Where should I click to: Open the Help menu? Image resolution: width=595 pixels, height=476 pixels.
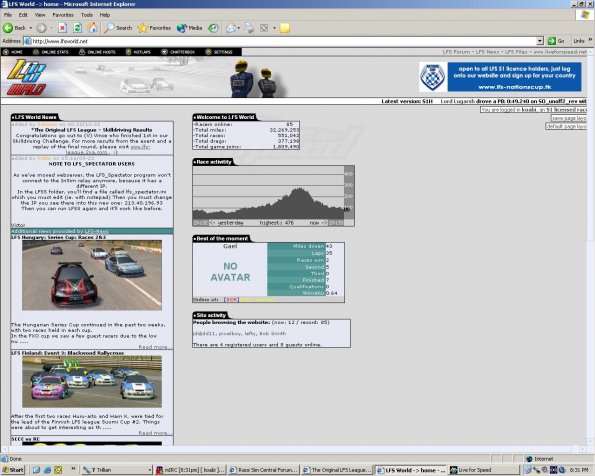point(105,15)
